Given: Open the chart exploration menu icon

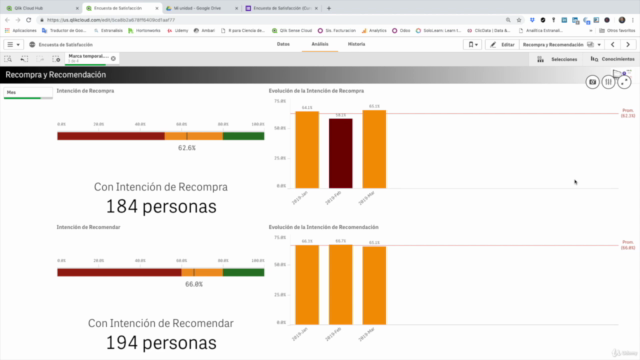Looking at the screenshot, I should [608, 82].
